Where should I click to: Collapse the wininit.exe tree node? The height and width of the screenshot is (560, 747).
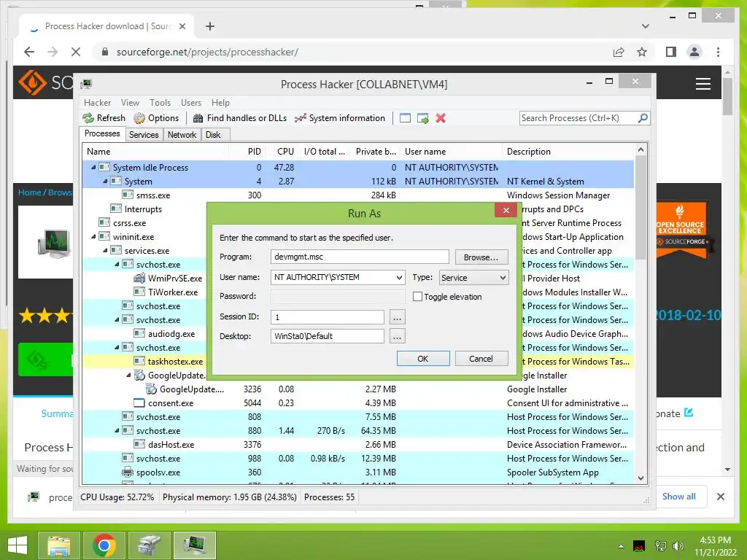[x=93, y=237]
